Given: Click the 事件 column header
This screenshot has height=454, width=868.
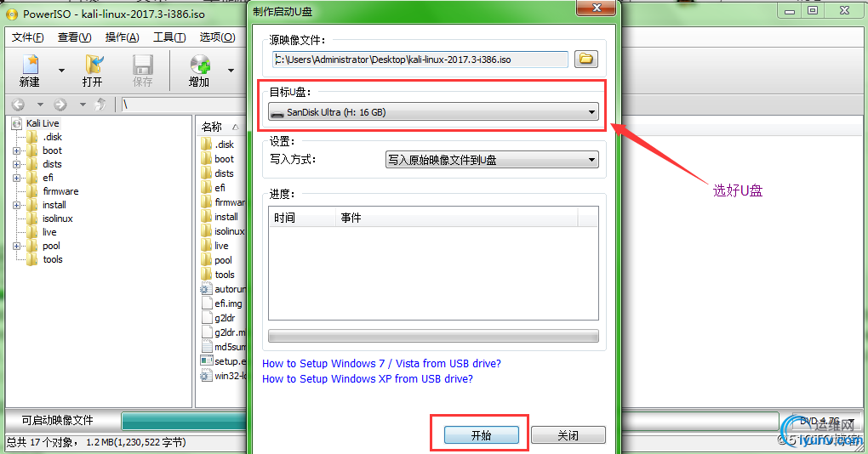Looking at the screenshot, I should pyautogui.click(x=457, y=218).
